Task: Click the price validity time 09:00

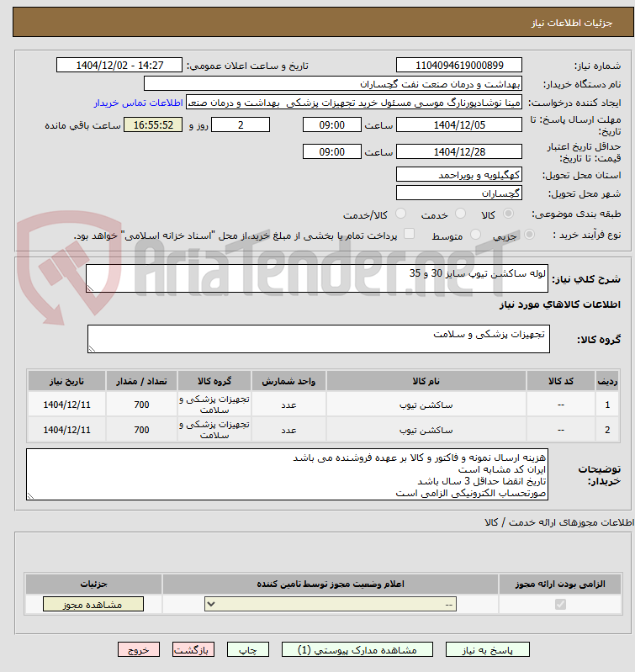Action: 332,151
